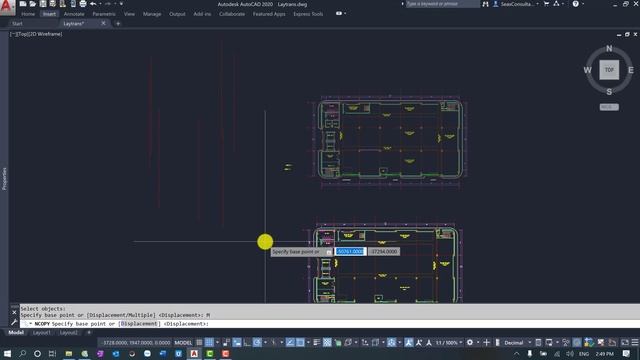Screen dimensions: 640x360
Task: Click the New drawing icon in the quick access toolbar
Action: coord(23,4)
